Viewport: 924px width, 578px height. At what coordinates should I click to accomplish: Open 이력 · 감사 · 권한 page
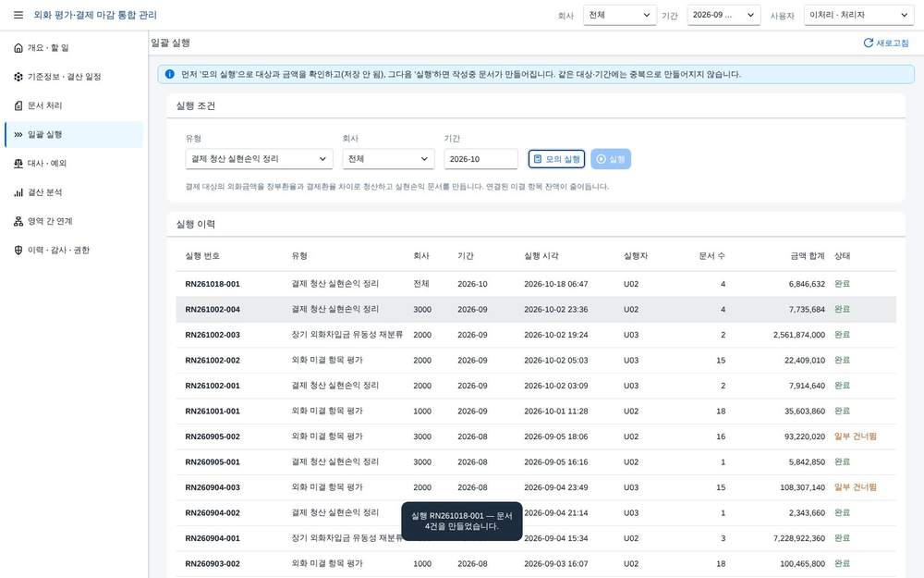click(x=74, y=250)
